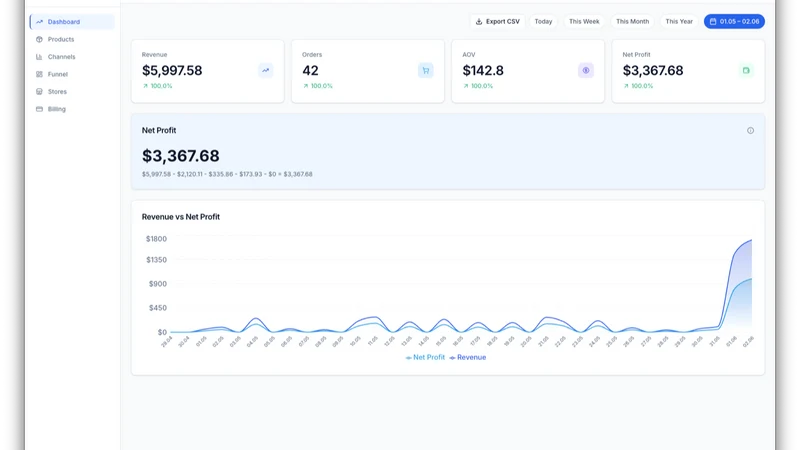Image resolution: width=800 pixels, height=450 pixels.
Task: Click the $1350 axis label
Action: 156,260
